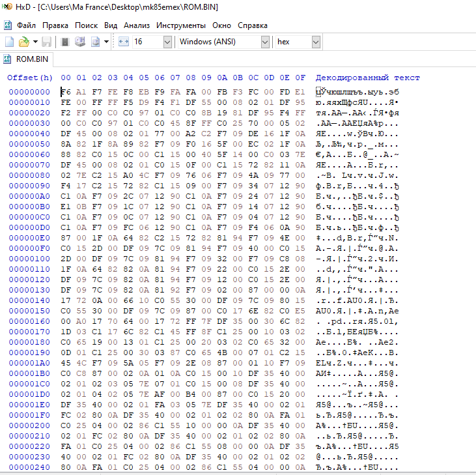Click the document icon left of Файл
476x475 pixels.
tap(8, 25)
